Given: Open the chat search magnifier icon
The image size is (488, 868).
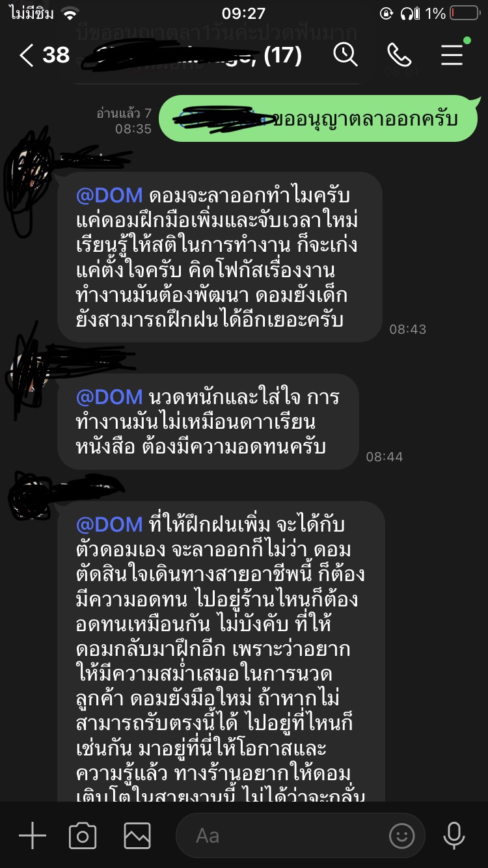Looking at the screenshot, I should point(346,55).
